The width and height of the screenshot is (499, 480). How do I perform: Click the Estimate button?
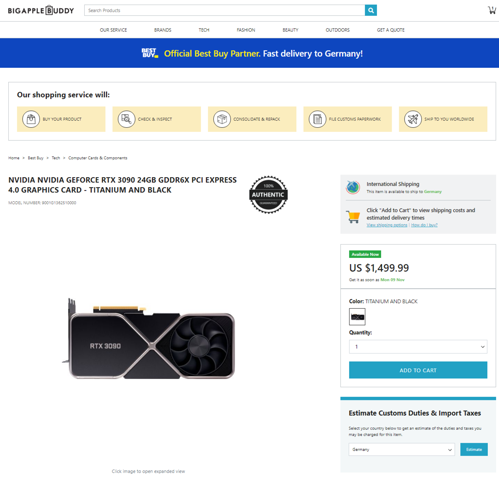point(474,449)
